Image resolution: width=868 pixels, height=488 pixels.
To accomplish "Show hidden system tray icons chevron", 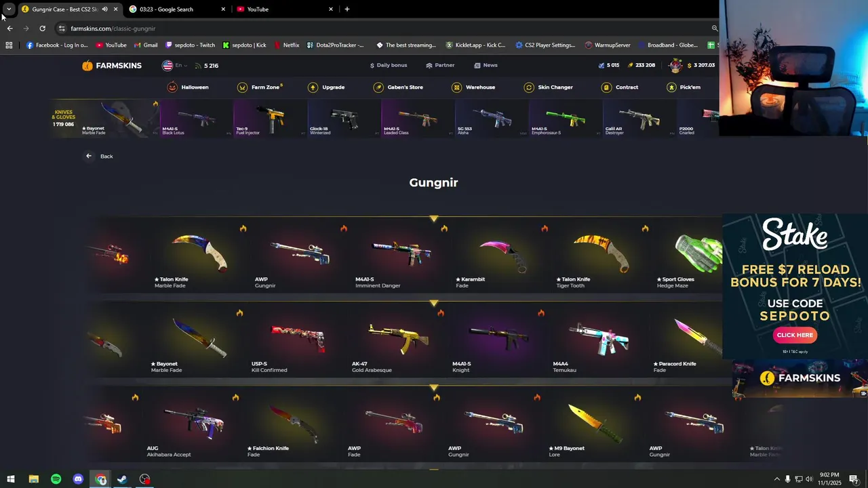I will 776,479.
